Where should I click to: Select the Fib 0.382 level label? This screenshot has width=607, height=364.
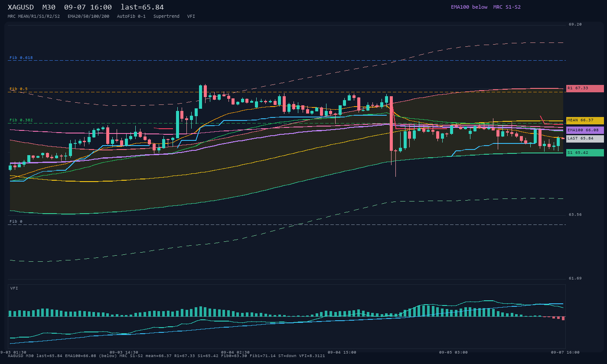tap(21, 120)
